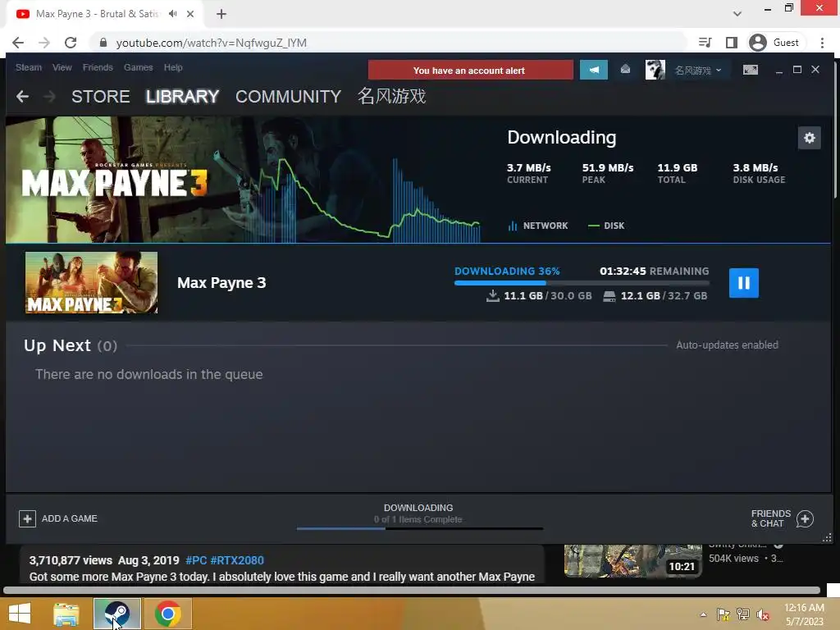Toggle Chrome side panel icon
Image resolution: width=840 pixels, height=630 pixels.
731,43
